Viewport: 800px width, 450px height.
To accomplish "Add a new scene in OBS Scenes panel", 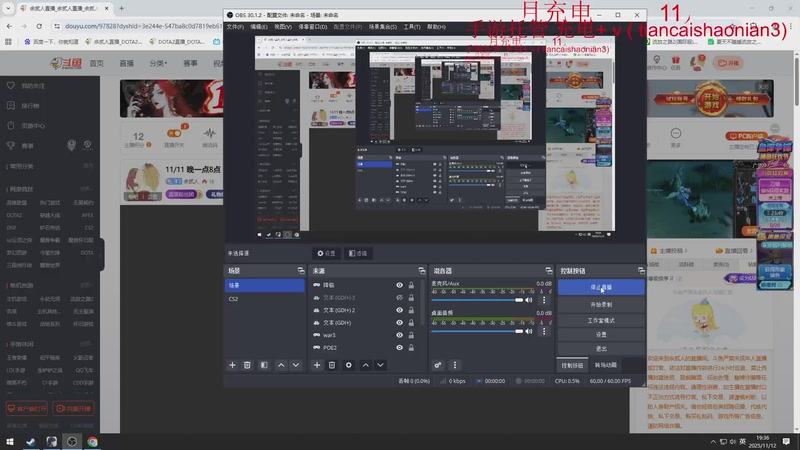I will tap(232, 365).
